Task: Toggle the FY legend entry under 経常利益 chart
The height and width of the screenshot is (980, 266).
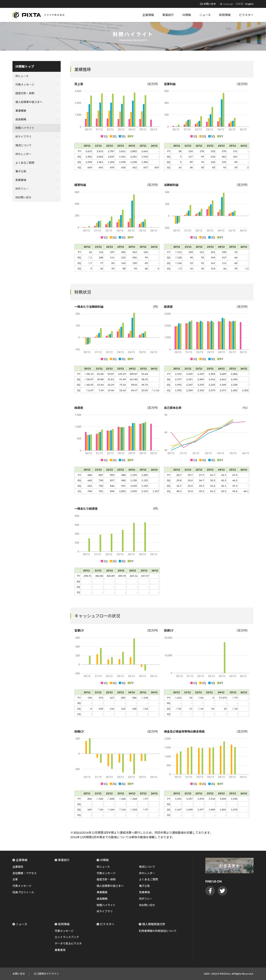Action: [130, 237]
